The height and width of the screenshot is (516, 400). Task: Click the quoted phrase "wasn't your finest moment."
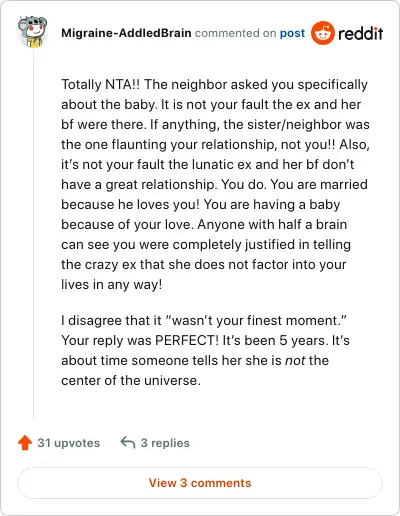[256, 320]
